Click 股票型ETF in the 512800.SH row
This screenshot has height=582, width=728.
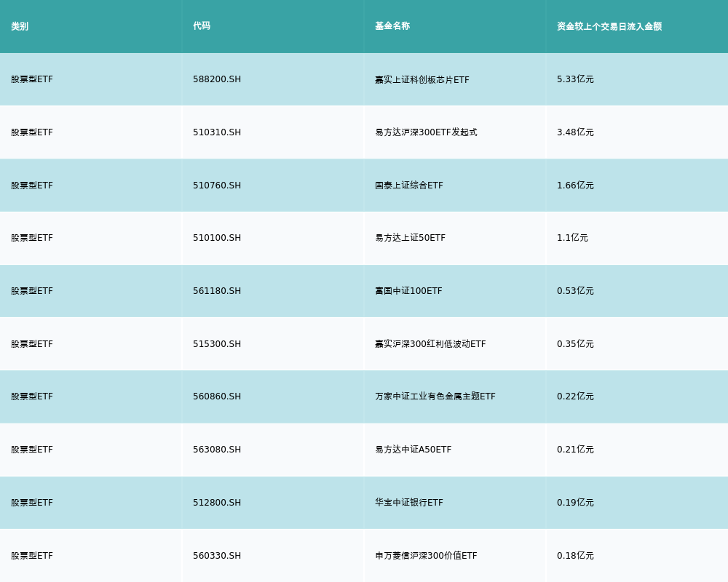pos(32,503)
